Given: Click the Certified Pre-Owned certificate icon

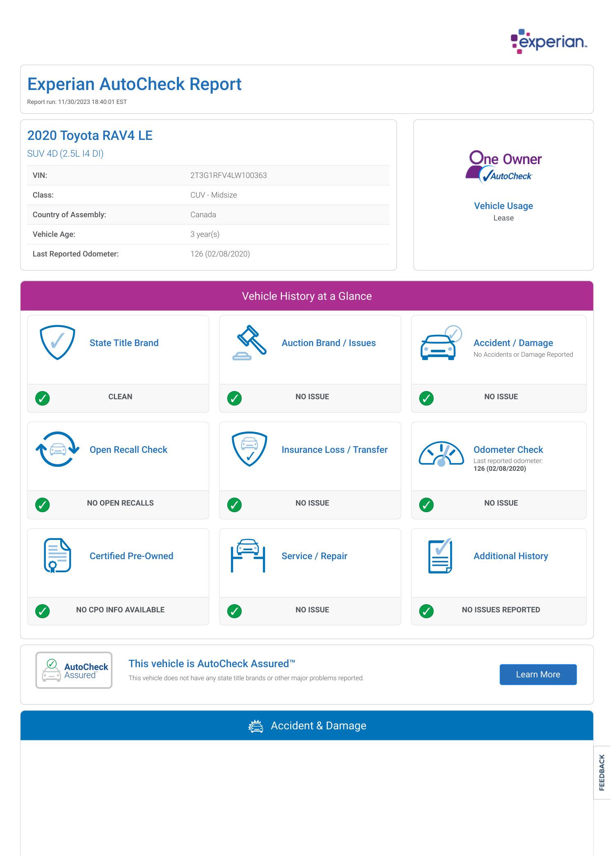Looking at the screenshot, I should click(x=57, y=555).
